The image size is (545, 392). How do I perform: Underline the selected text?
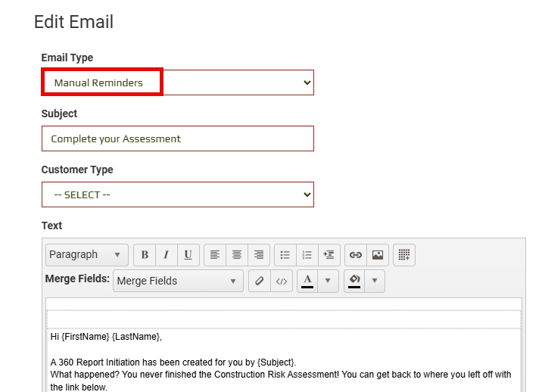tap(188, 255)
